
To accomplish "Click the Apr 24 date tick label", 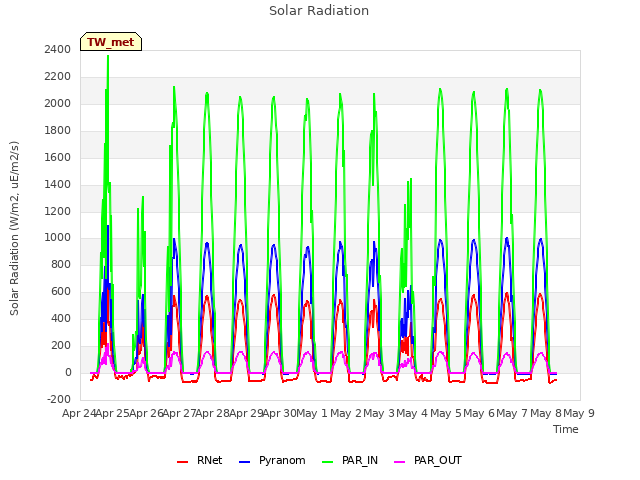I will (x=79, y=413).
